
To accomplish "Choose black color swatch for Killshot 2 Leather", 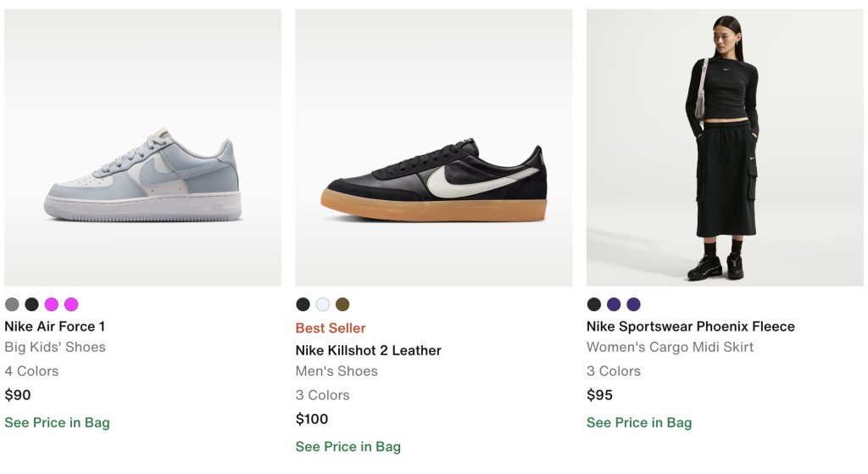I will point(303,304).
